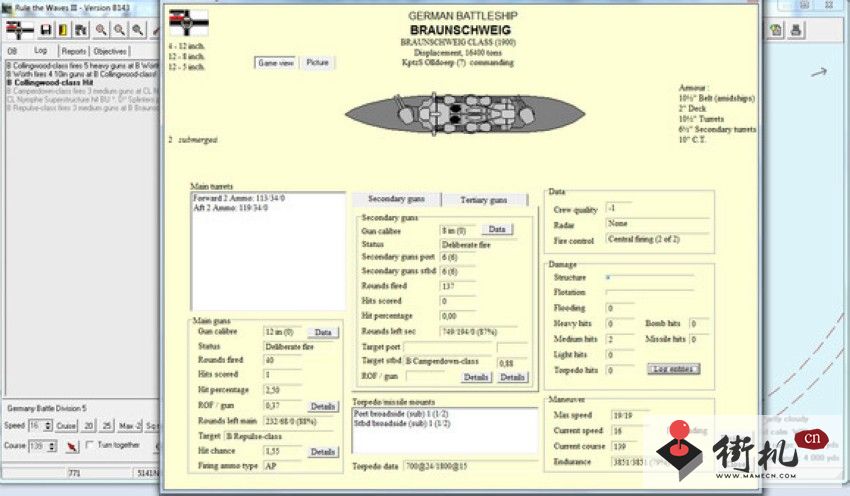Adjust the Speed spinner arrows

[x=48, y=426]
